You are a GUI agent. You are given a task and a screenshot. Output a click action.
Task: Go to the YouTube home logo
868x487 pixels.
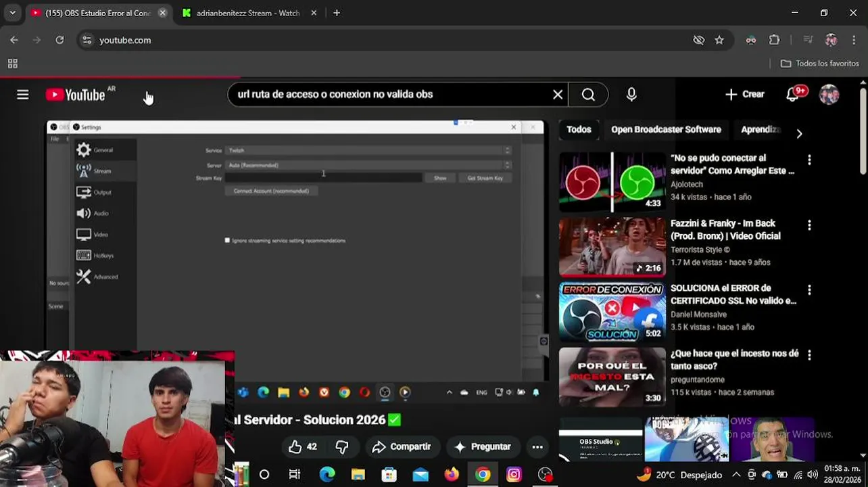(x=75, y=95)
